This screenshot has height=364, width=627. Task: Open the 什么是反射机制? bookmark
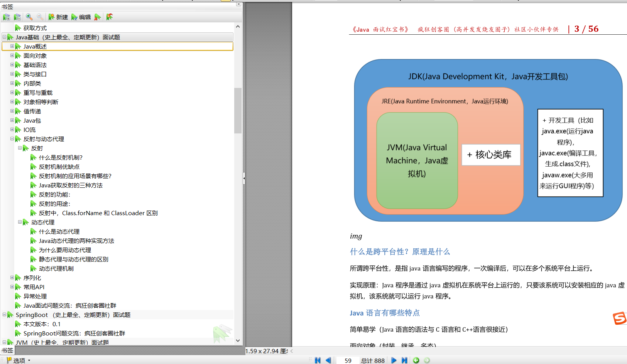(x=61, y=158)
